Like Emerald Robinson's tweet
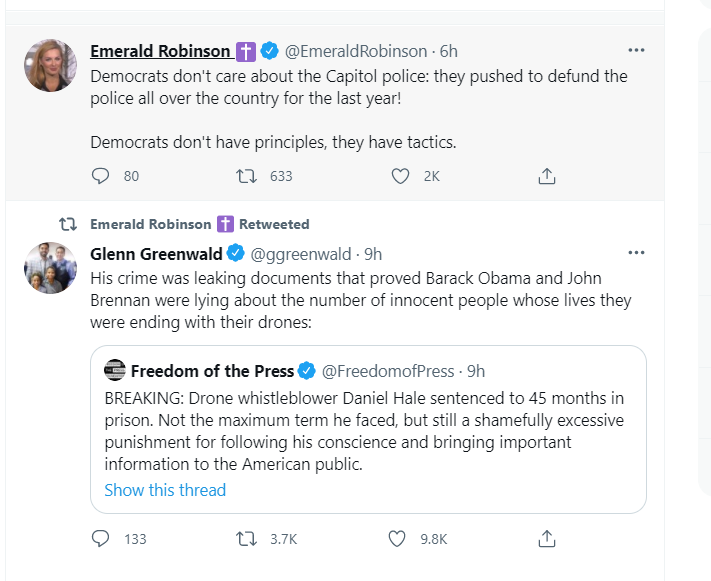Screen dimensions: 711x581 pos(400,176)
